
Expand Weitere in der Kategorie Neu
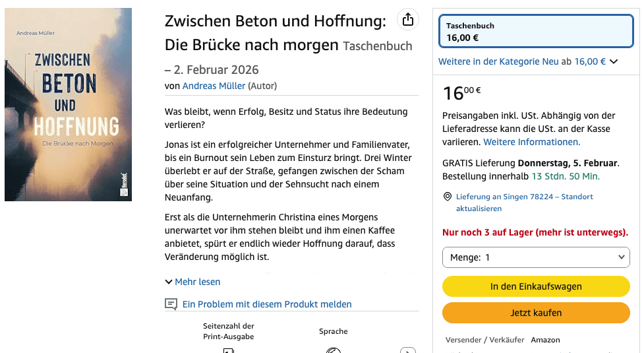click(528, 61)
